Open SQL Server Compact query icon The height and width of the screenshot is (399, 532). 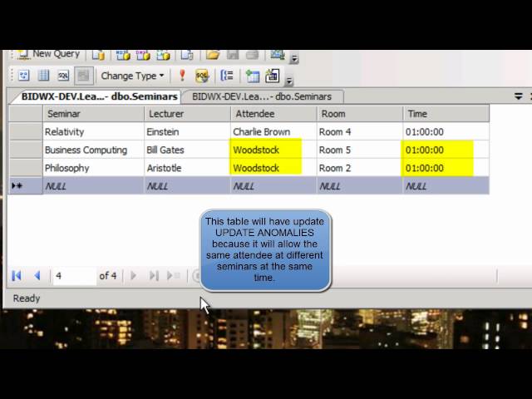coord(187,55)
